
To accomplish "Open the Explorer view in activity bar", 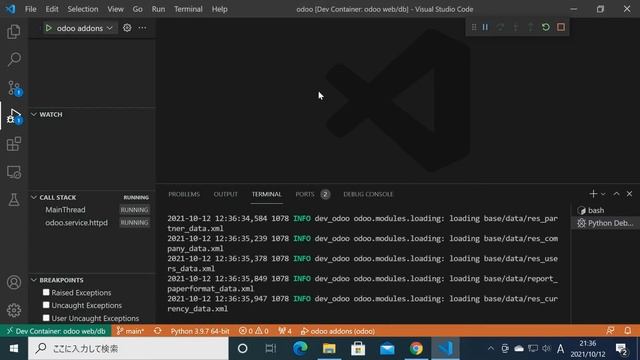I will click(14, 31).
